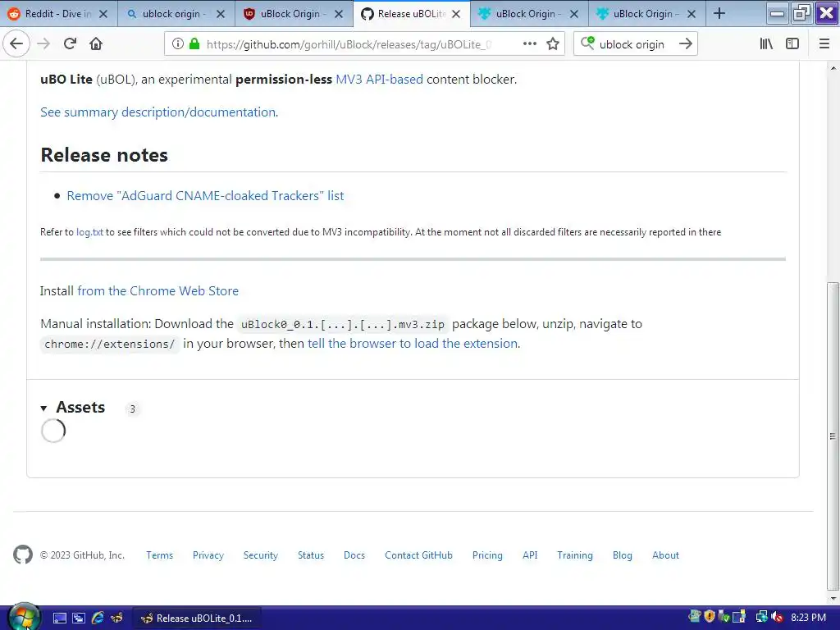This screenshot has height=630, width=840.
Task: Open the log.txt link
Action: pyautogui.click(x=89, y=232)
